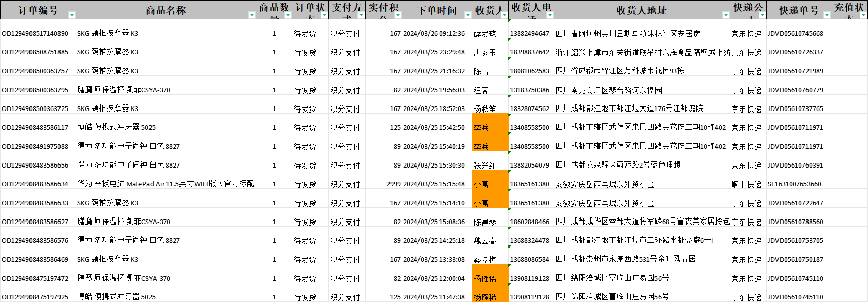Screen dimensions: 868x302
Task: Click highlighted 小葛 cell in the 15:15:48 row
Action: [490, 180]
